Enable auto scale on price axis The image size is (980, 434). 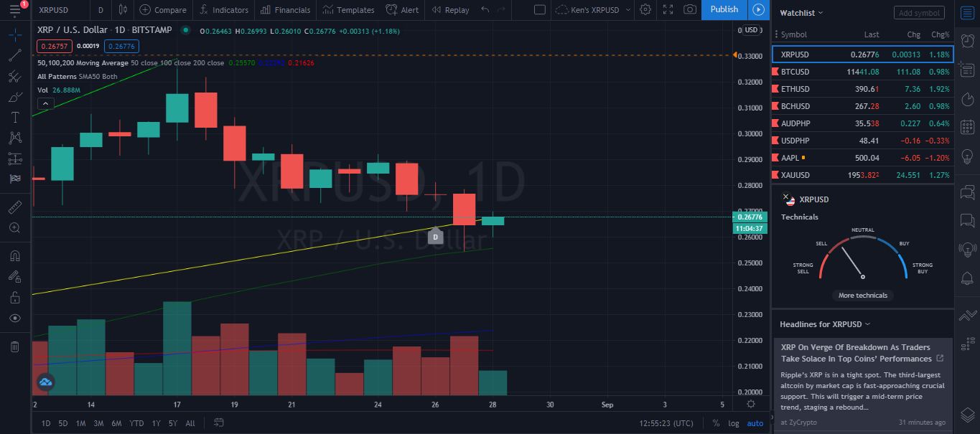pyautogui.click(x=755, y=423)
